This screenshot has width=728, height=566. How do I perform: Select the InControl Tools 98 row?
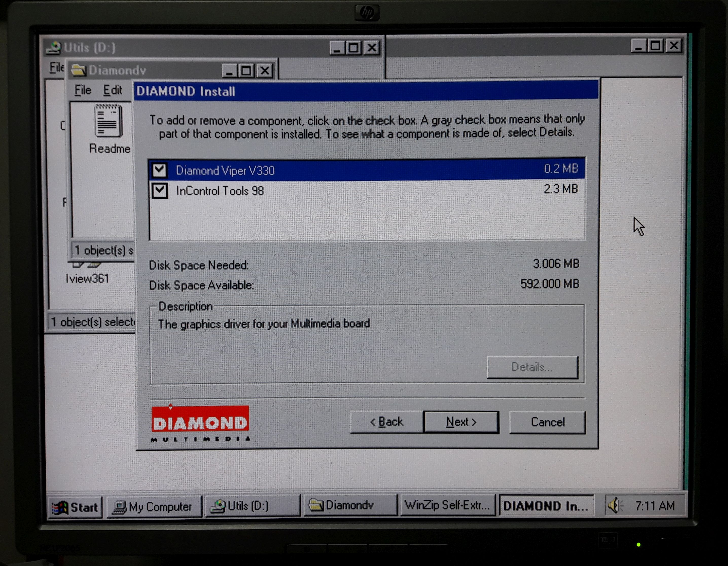pos(367,191)
